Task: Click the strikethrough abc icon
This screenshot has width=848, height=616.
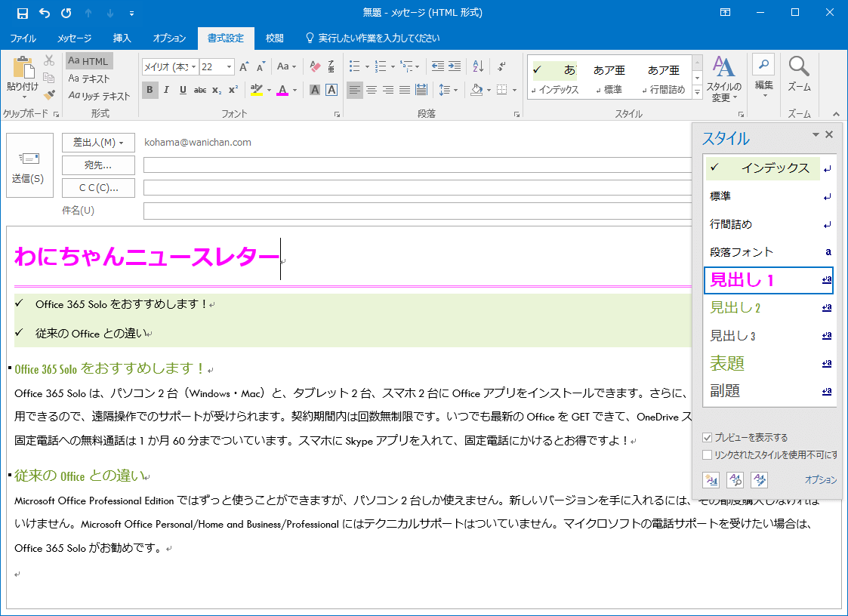Action: point(200,91)
